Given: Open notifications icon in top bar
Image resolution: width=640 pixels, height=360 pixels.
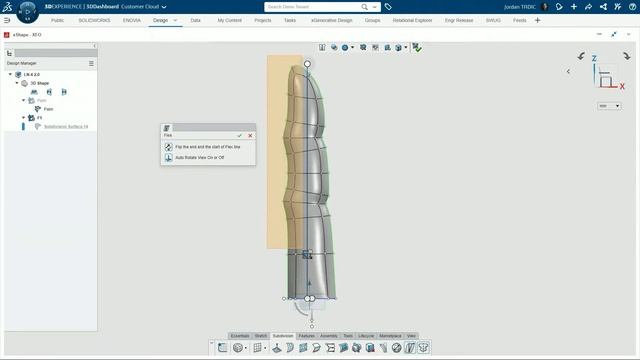Looking at the screenshot, I should pyautogui.click(x=559, y=7).
